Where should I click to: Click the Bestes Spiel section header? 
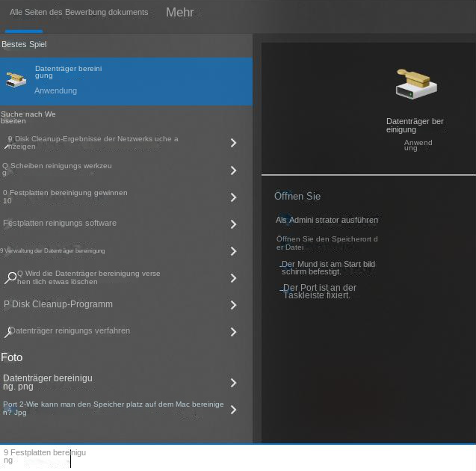tap(24, 44)
